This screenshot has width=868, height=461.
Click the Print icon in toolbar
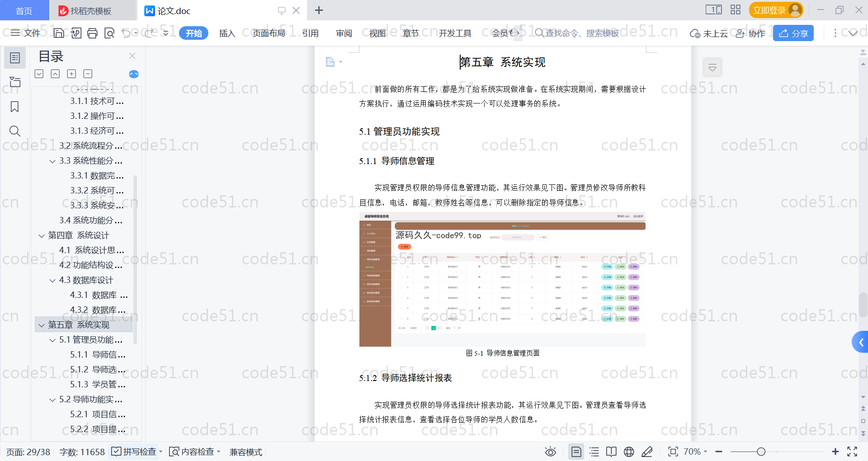tap(92, 33)
